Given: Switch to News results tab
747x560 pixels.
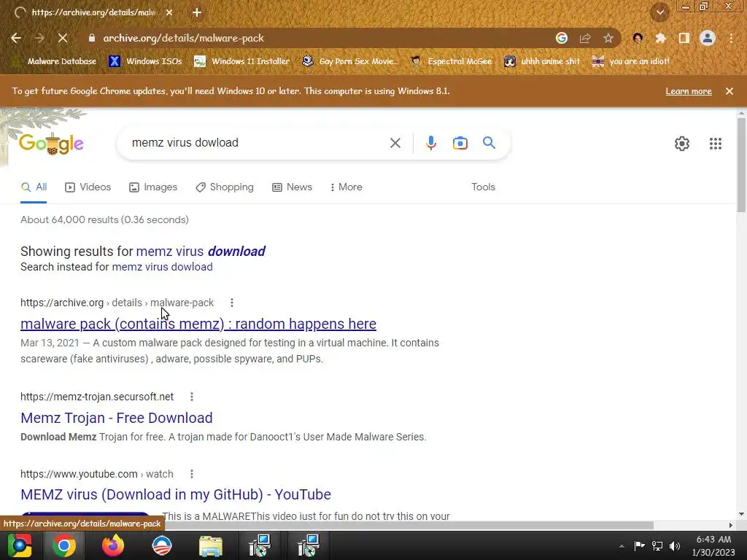Looking at the screenshot, I should tap(292, 187).
